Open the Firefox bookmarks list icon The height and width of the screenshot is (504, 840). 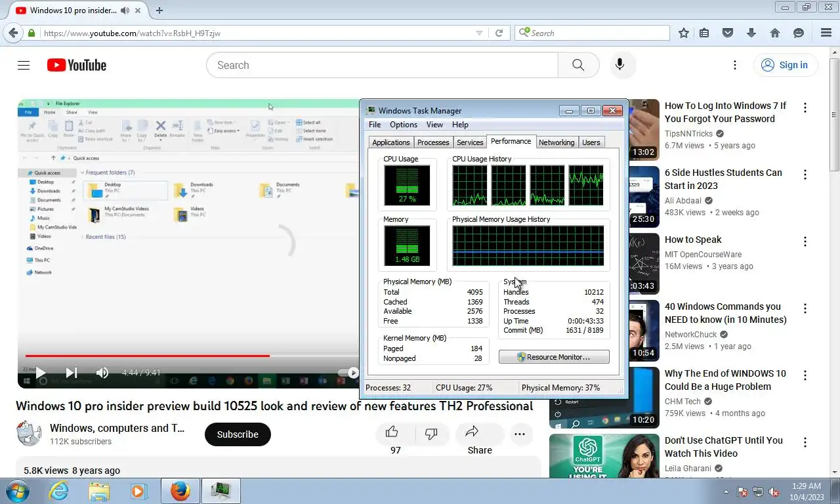pyautogui.click(x=704, y=33)
